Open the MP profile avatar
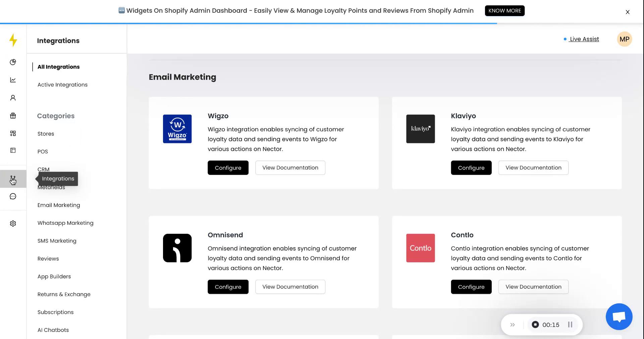The height and width of the screenshot is (339, 644). [624, 39]
